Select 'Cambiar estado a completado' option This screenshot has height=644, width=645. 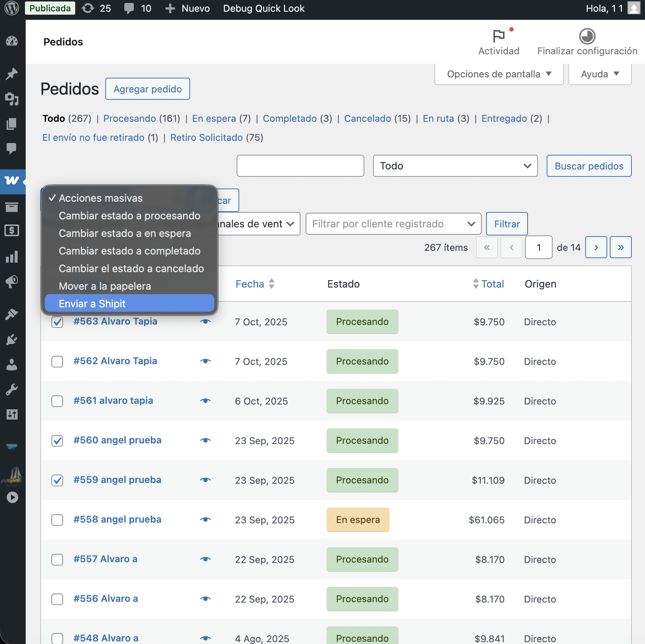pos(129,251)
